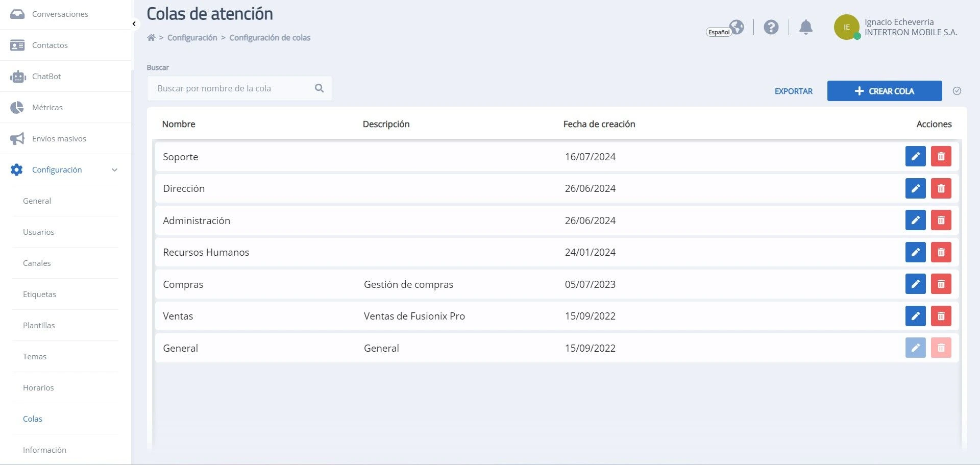Click the EXPORTAR link
Screen dimensions: 980x465
(x=793, y=91)
